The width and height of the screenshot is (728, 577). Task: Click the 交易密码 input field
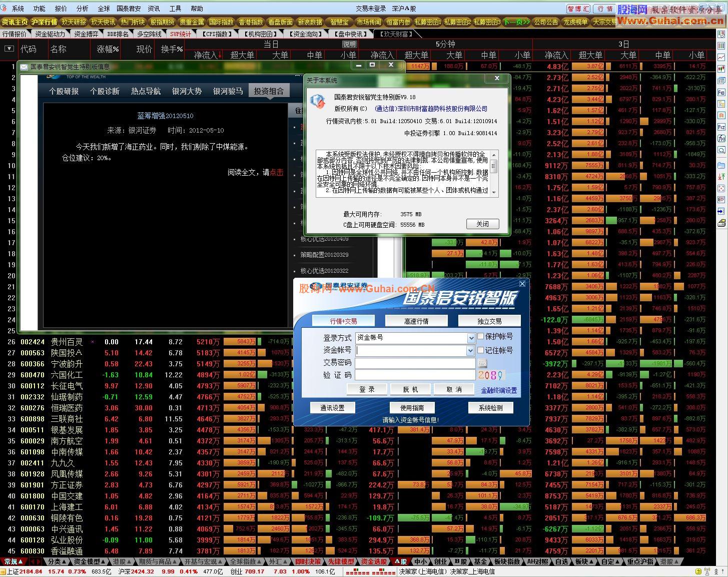[x=415, y=363]
